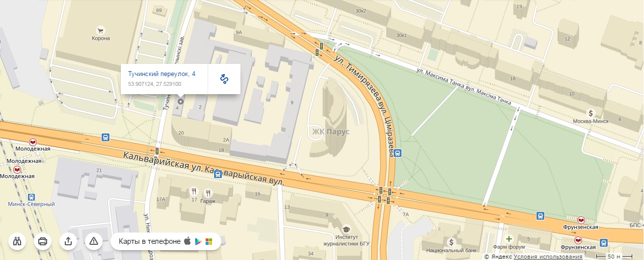
Task: Report an error via warning triangle icon
Action: (94, 241)
